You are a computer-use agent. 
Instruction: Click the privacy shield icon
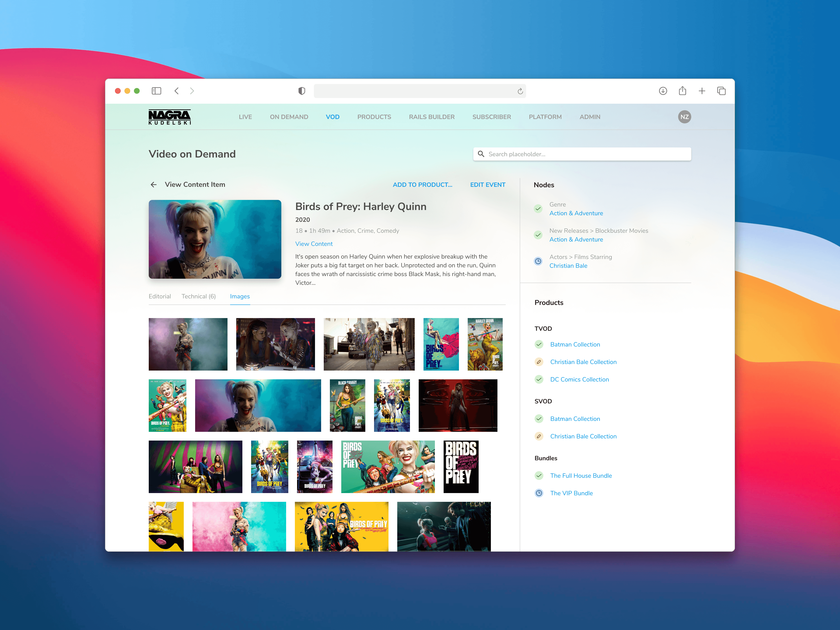(301, 91)
